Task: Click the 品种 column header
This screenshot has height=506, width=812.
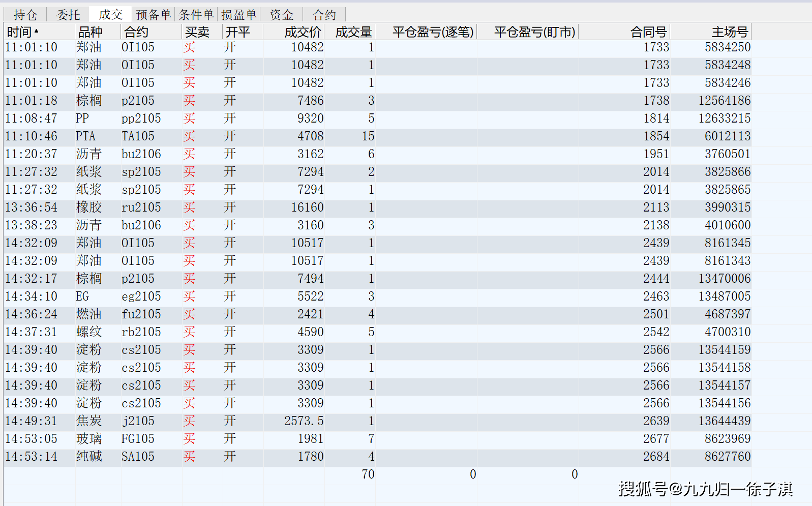Action: (98, 32)
